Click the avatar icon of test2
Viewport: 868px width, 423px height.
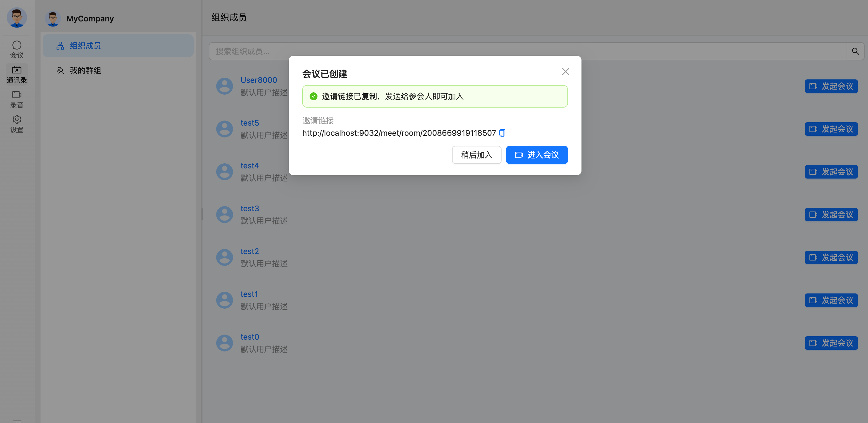[x=224, y=257]
